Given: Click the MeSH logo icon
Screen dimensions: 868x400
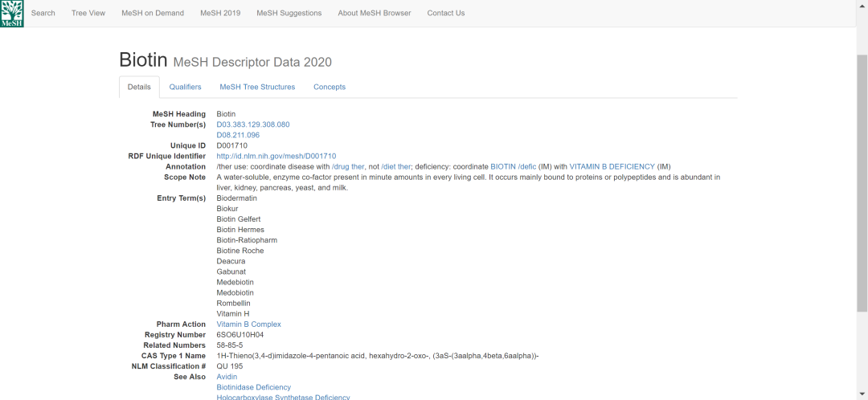Looking at the screenshot, I should tap(12, 14).
